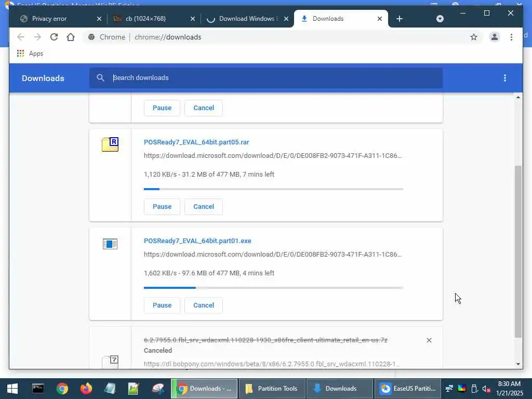Click the scrollbar down arrow

tap(518, 364)
